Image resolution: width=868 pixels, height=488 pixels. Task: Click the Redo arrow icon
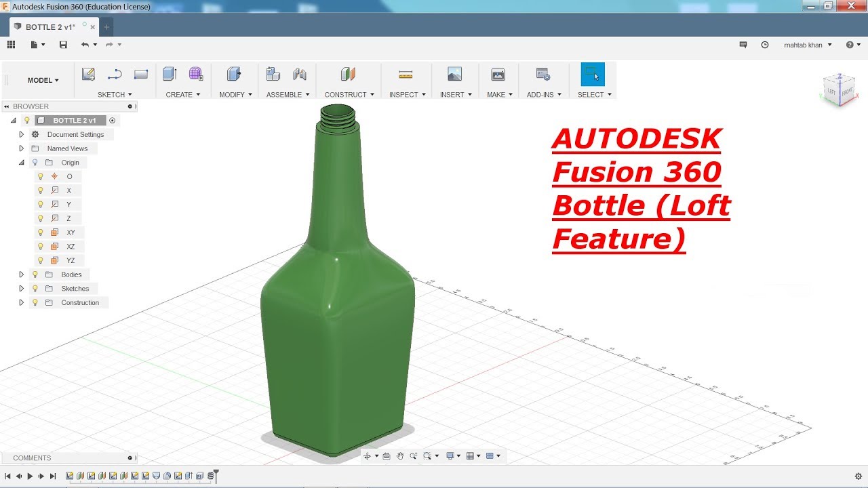109,45
